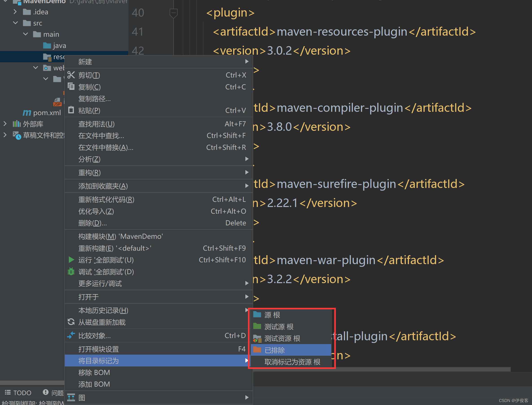Click the Paste clipboard icon
Image resolution: width=532 pixels, height=405 pixels.
click(x=71, y=110)
